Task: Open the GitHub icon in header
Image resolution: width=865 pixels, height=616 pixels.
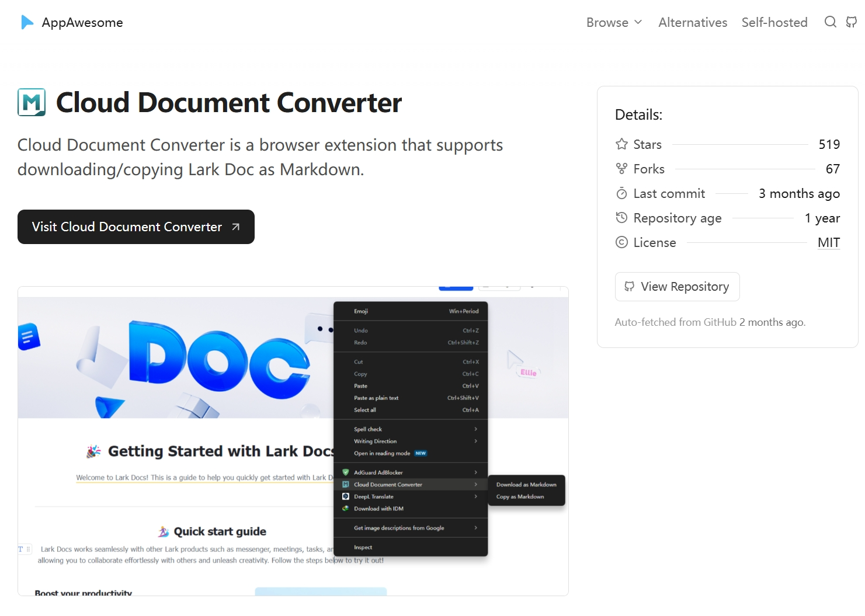Action: click(852, 22)
